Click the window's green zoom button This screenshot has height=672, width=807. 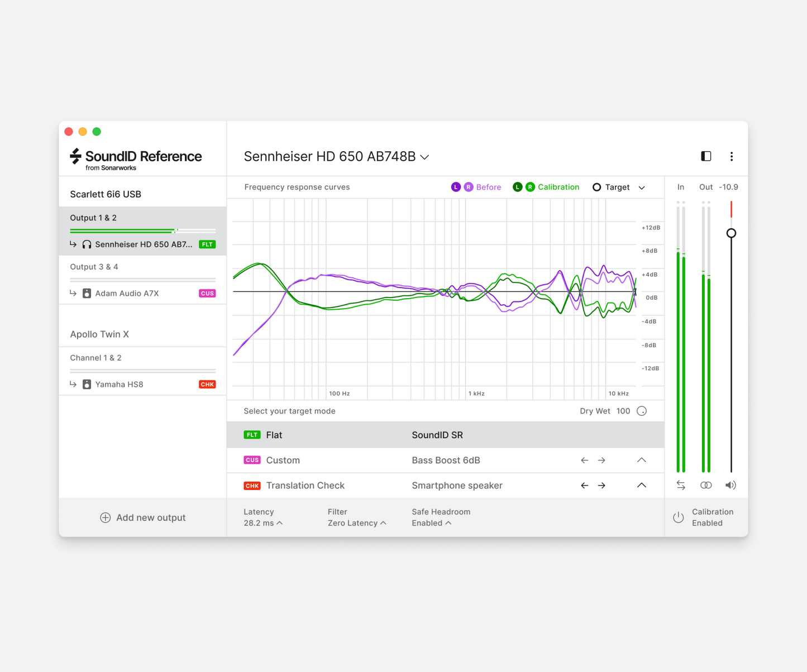[x=97, y=132]
